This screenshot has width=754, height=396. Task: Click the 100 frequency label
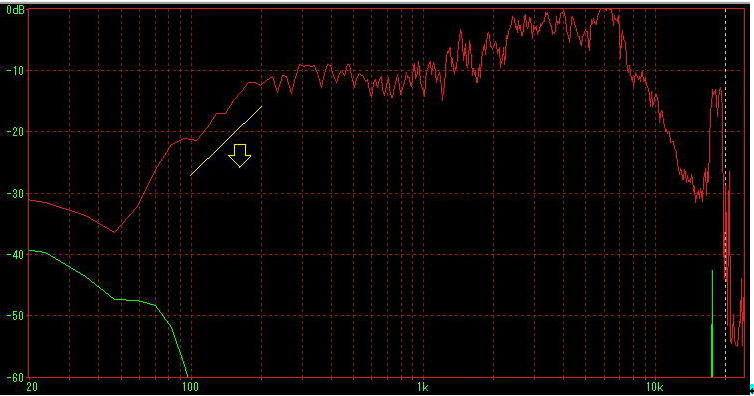[191, 387]
